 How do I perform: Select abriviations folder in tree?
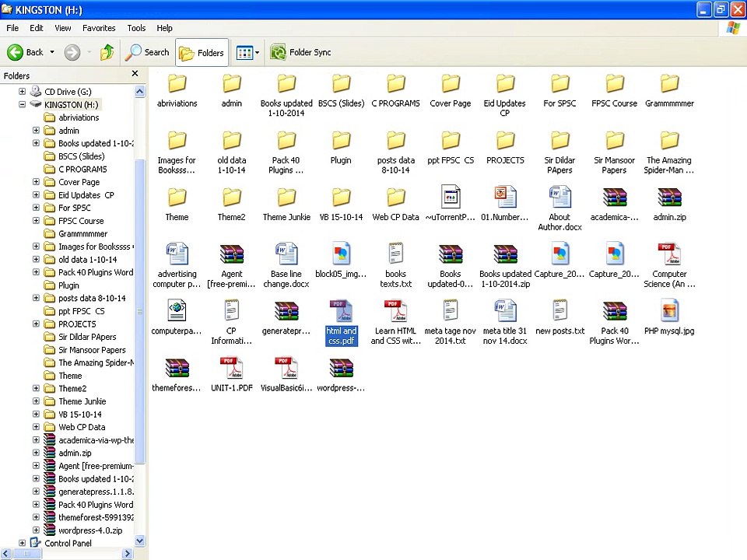pos(72,117)
